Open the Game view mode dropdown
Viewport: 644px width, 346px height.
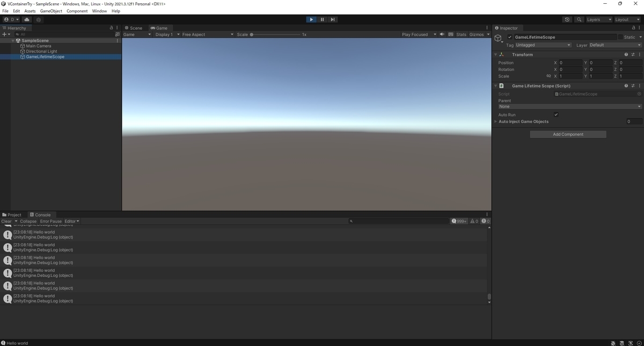[137, 34]
